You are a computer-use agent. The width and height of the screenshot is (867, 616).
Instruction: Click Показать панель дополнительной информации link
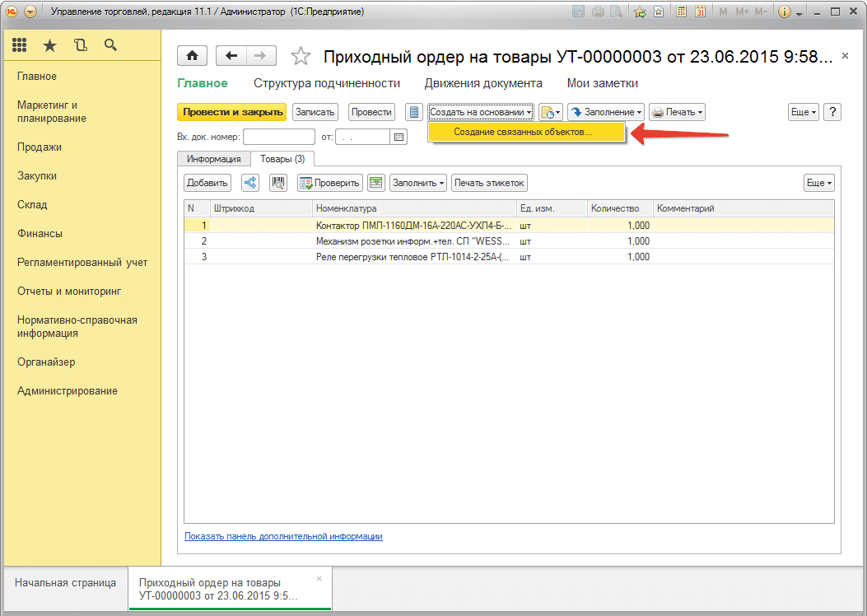[x=283, y=536]
